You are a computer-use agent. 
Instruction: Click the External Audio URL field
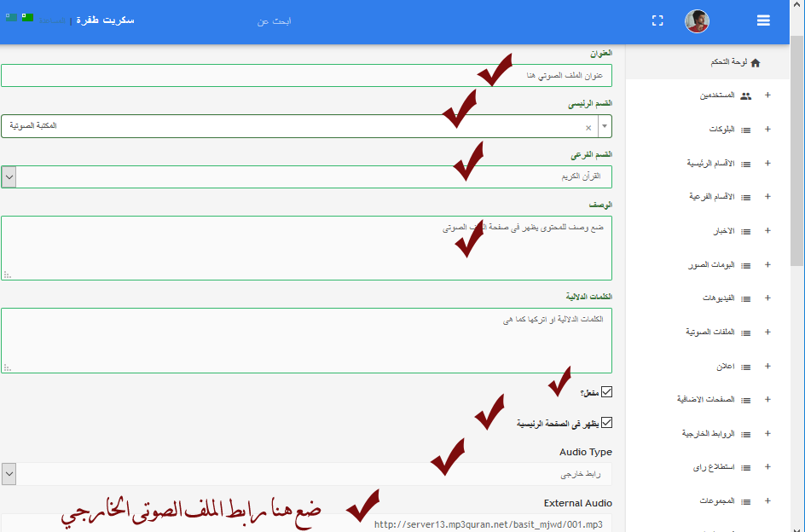click(307, 523)
